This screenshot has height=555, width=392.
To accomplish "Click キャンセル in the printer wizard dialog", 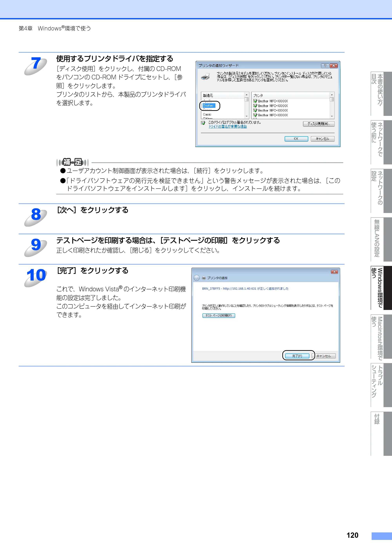I will [322, 139].
